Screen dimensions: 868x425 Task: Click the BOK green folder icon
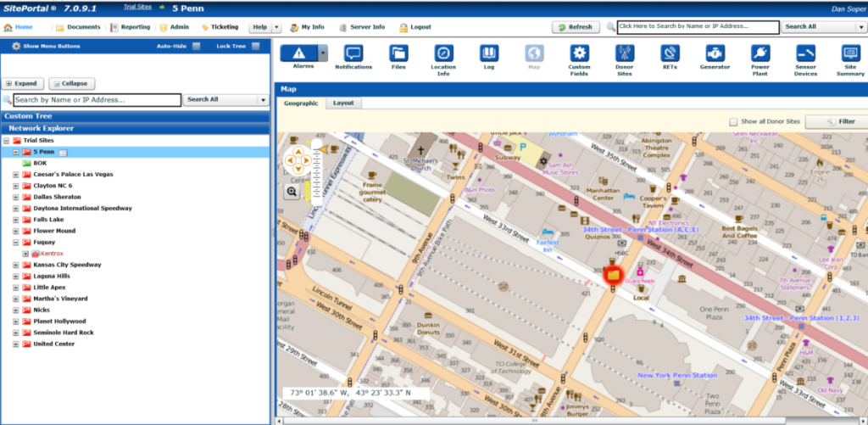pyautogui.click(x=26, y=163)
